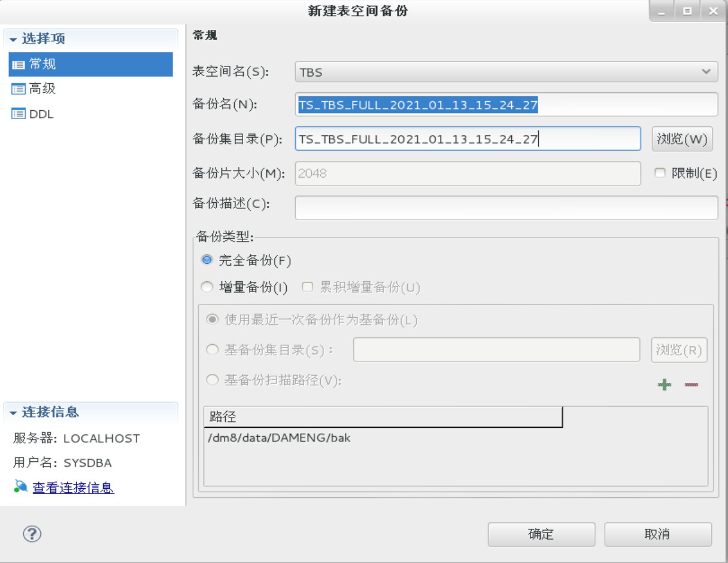
Task: Select the 常规 page in sidebar
Action: tap(90, 64)
